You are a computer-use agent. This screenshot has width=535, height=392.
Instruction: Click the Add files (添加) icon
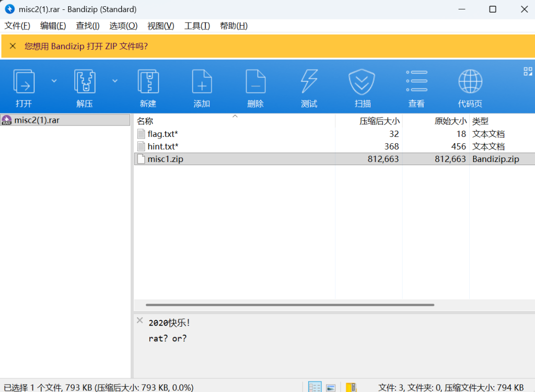pos(202,82)
